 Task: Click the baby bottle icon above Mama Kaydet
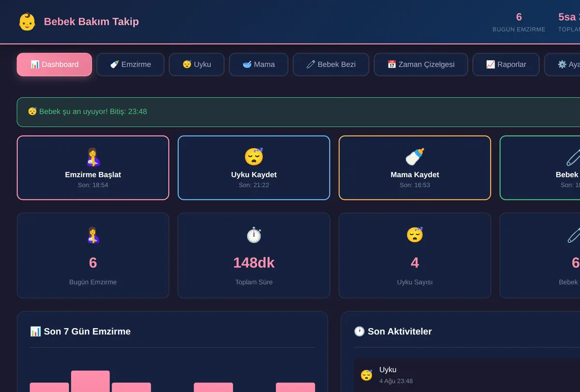pos(415,157)
